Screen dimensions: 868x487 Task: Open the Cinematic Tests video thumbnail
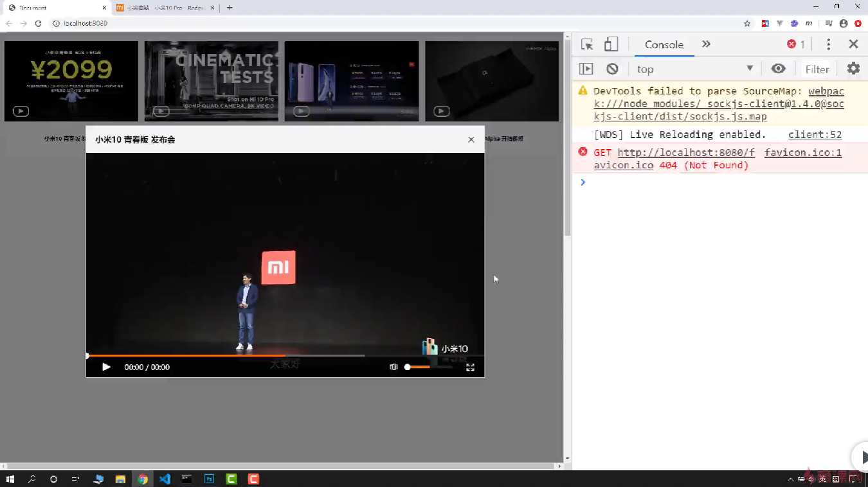(x=212, y=81)
